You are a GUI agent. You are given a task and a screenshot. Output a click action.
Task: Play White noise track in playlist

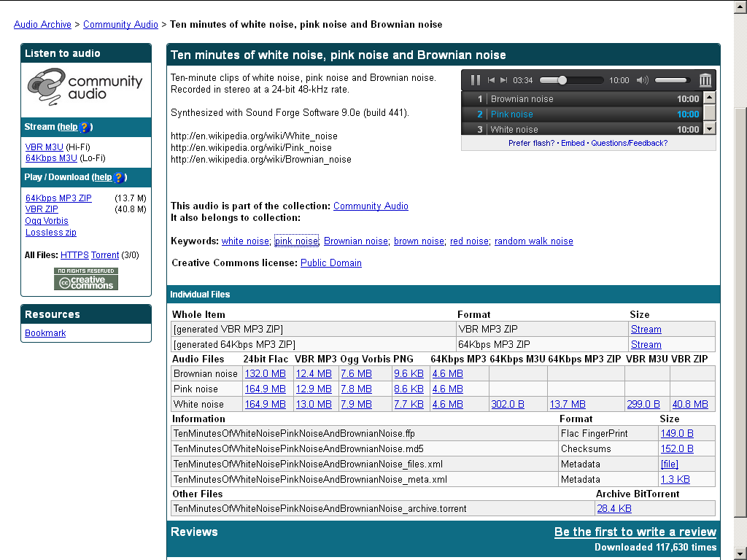[582, 129]
